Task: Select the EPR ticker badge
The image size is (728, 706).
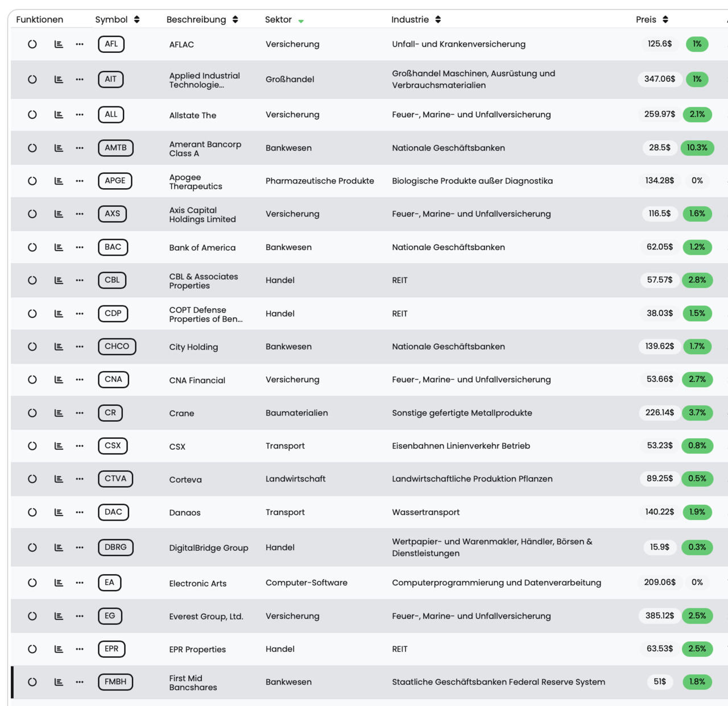Action: pos(111,649)
